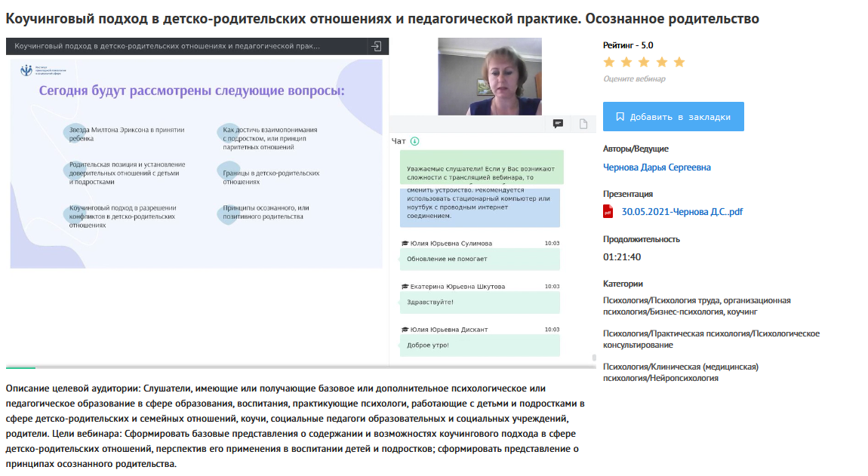Open the files tab document icon
The height and width of the screenshot is (476, 868).
tap(583, 124)
